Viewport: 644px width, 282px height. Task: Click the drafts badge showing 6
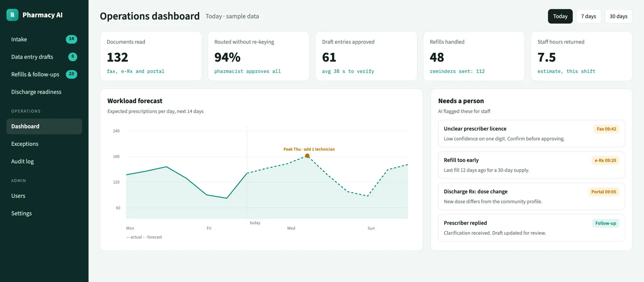point(72,57)
